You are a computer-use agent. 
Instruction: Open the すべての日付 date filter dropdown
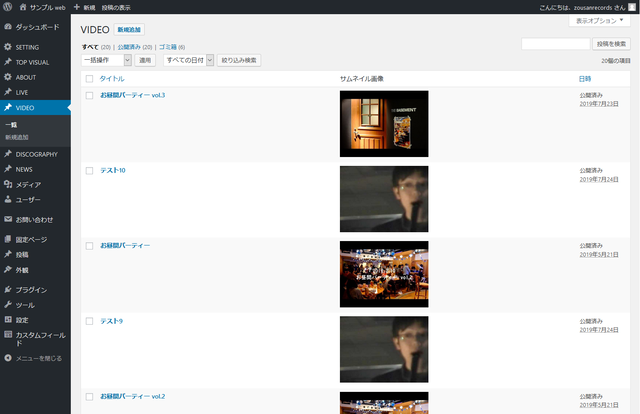pyautogui.click(x=189, y=60)
